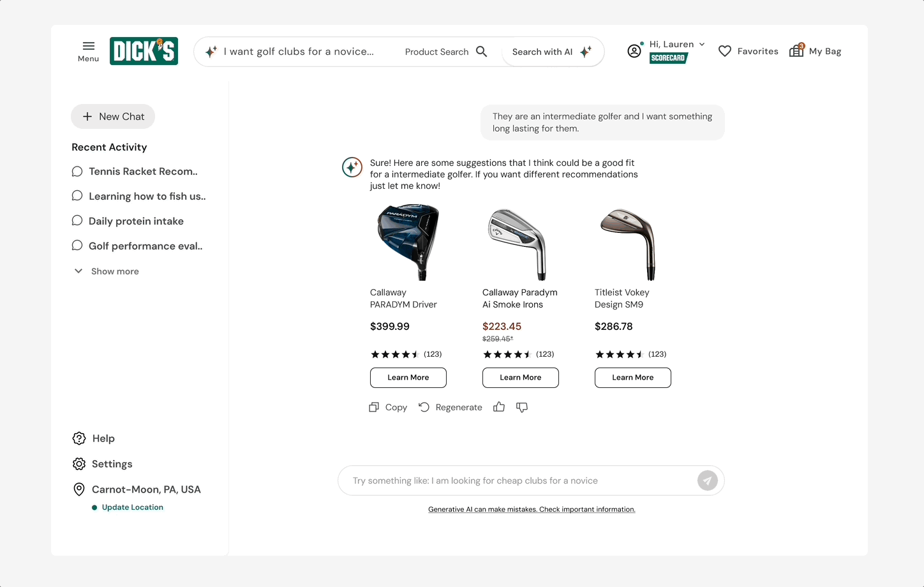
Task: Click the Callaway PARADYM Driver product image
Action: tap(408, 242)
